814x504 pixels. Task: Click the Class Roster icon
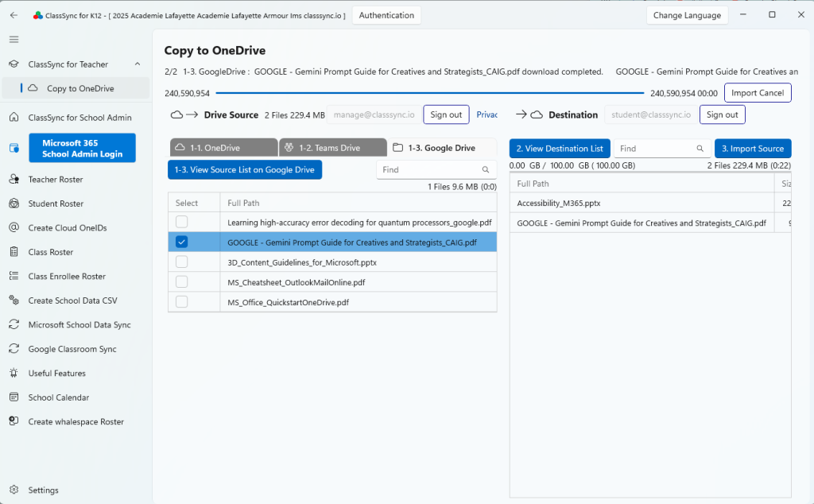click(14, 252)
